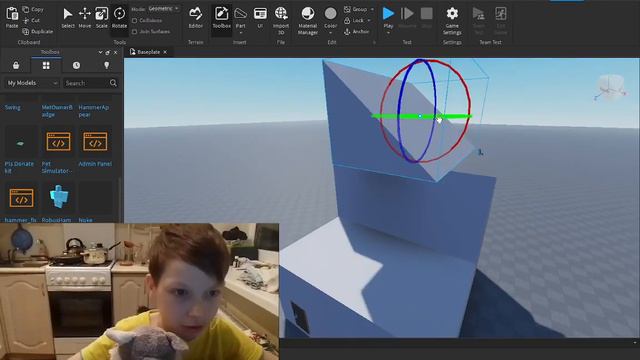This screenshot has width=640, height=360.
Task: Open the Toolbox Recent clock tab
Action: [x=76, y=65]
